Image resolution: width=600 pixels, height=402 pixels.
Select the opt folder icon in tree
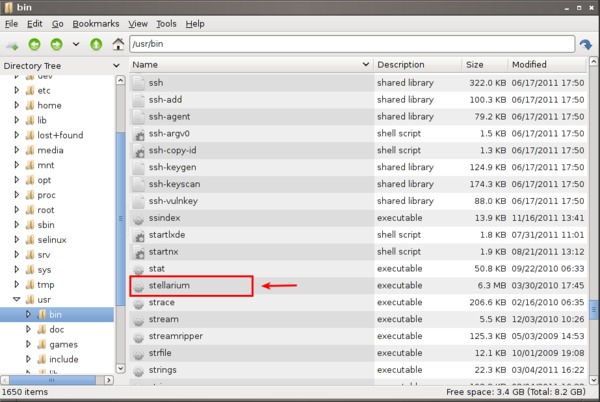pos(30,180)
